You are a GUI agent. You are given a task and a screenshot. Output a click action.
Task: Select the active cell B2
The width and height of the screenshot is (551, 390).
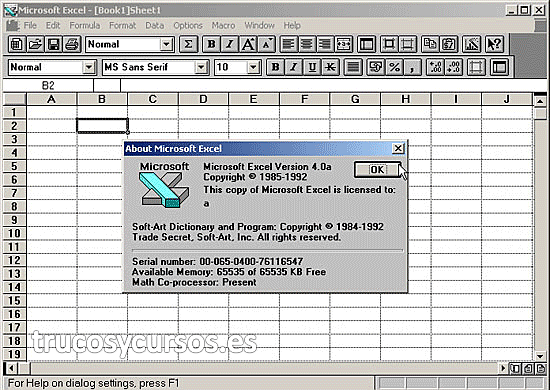point(102,126)
